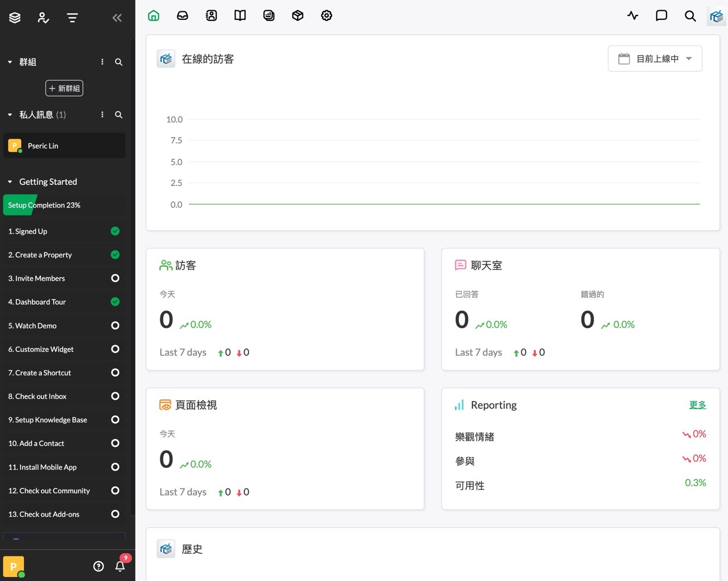Open the Knowledge Base book icon
728x581 pixels.
tap(240, 16)
